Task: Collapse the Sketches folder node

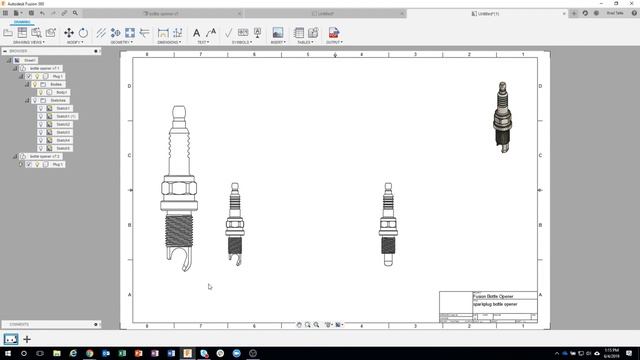Action: tap(27, 100)
